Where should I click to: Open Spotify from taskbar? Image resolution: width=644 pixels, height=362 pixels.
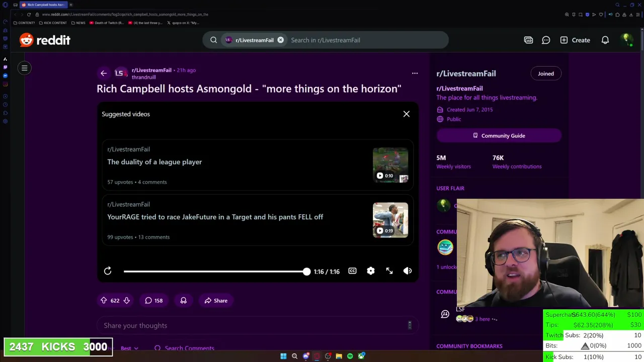click(350, 356)
